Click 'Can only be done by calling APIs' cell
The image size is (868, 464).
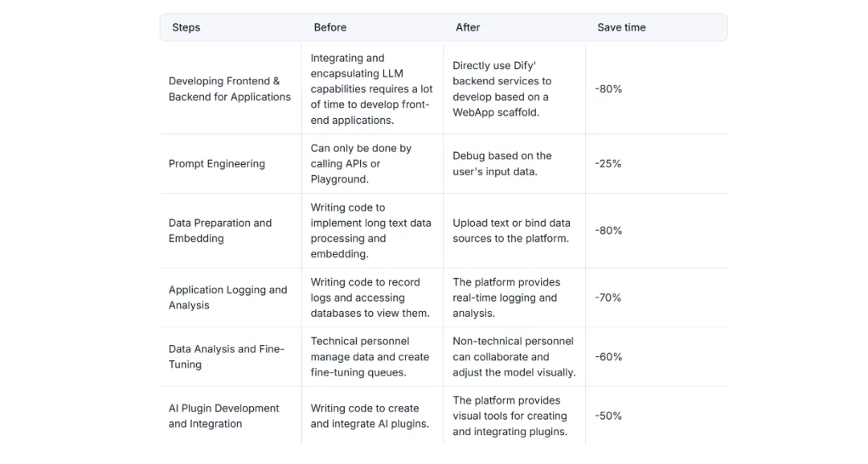click(x=361, y=164)
